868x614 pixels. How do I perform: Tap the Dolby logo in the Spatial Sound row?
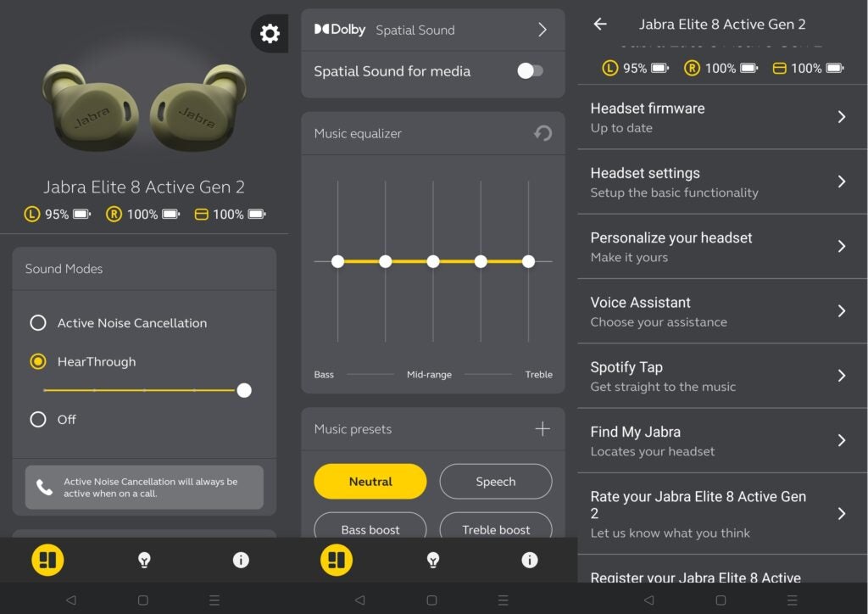tap(340, 30)
